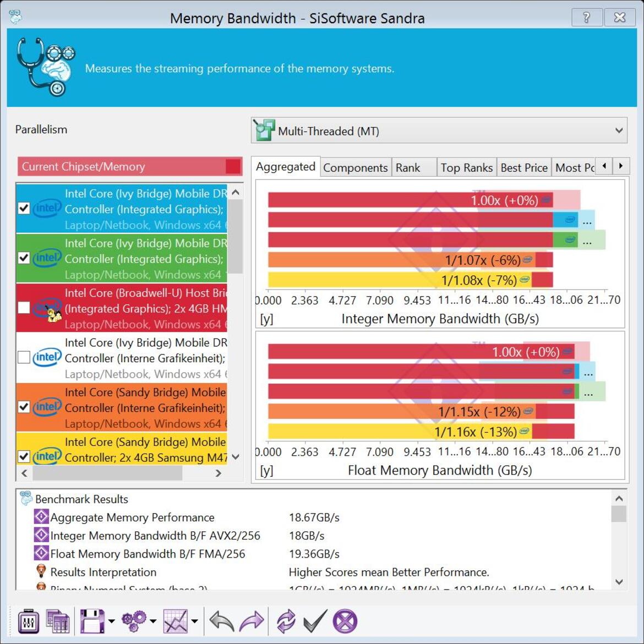Click reference list horizontal scroll left arrow
Viewport: 644px width, 644px height.
point(25,473)
